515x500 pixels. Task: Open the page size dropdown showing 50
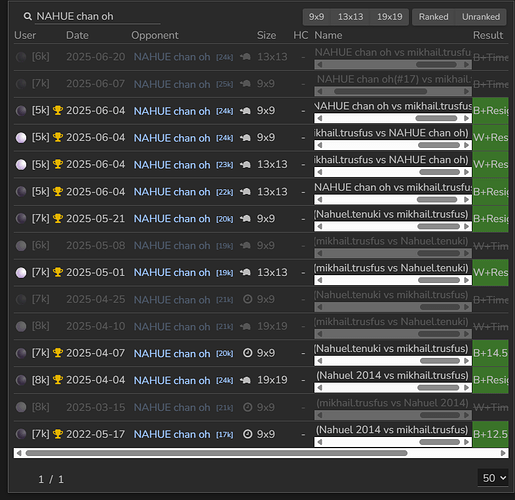point(494,478)
